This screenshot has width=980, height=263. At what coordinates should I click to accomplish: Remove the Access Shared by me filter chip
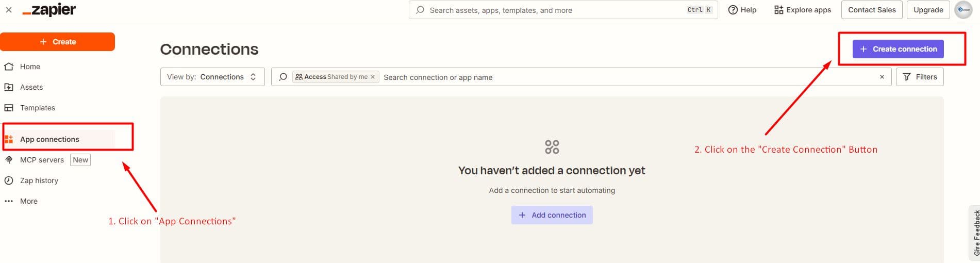click(x=373, y=77)
